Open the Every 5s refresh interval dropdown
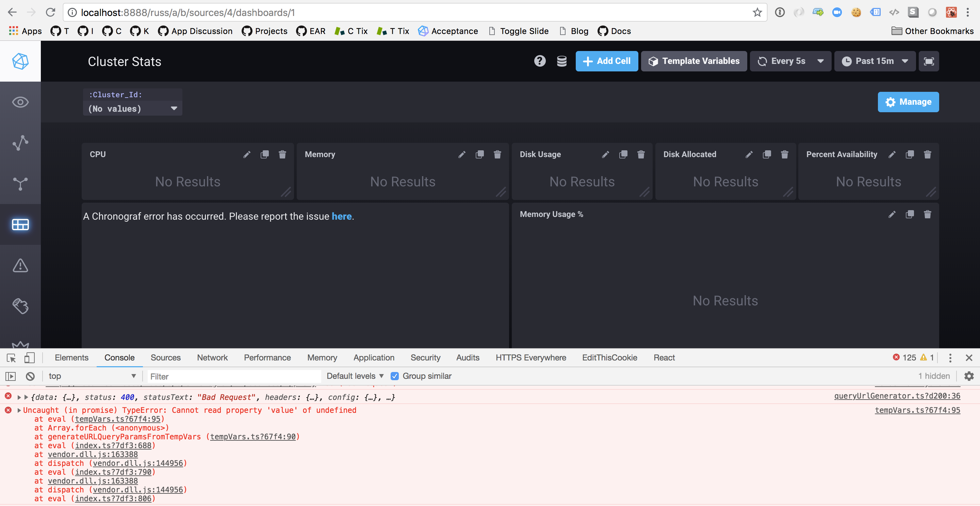Image resolution: width=980 pixels, height=506 pixels. point(790,61)
